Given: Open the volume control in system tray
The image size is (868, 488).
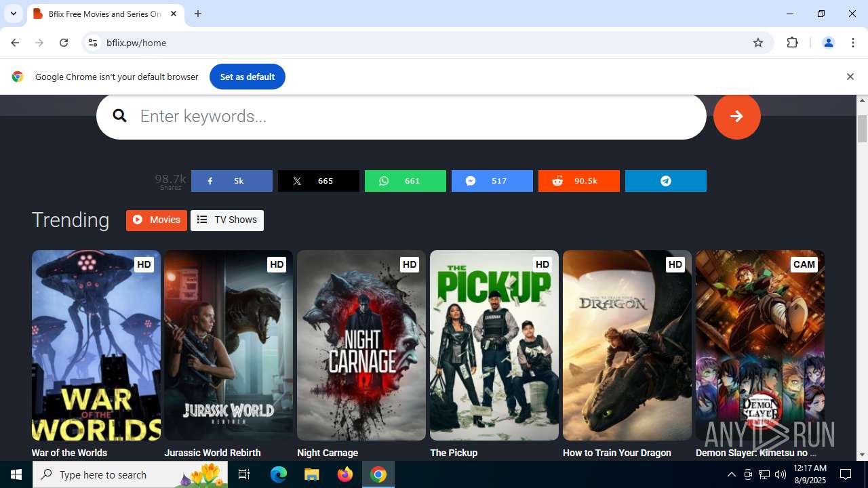Looking at the screenshot, I should click(781, 474).
